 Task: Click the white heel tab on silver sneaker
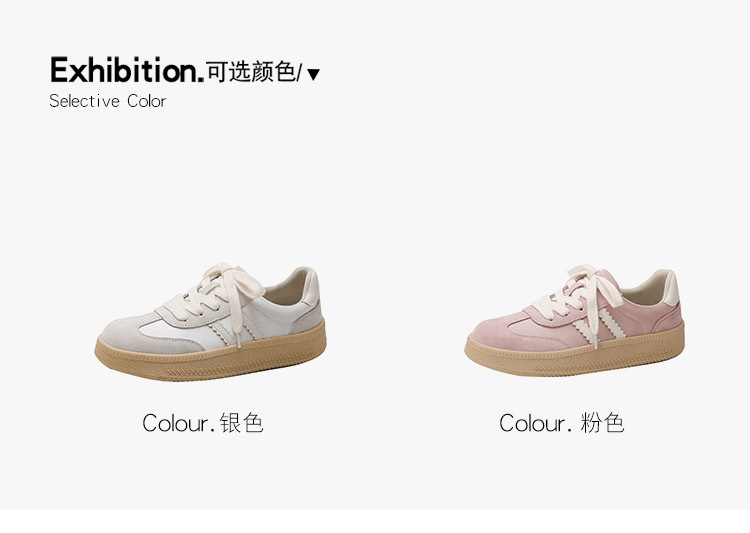[x=311, y=286]
